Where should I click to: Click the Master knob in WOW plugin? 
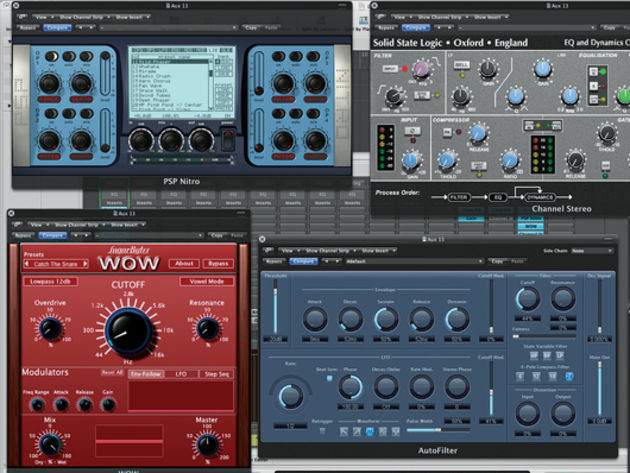208,445
